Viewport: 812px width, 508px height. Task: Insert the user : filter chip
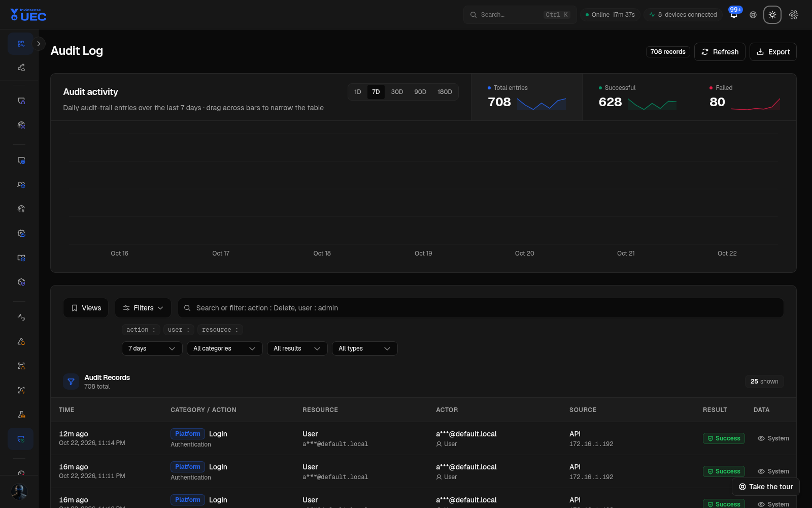179,330
